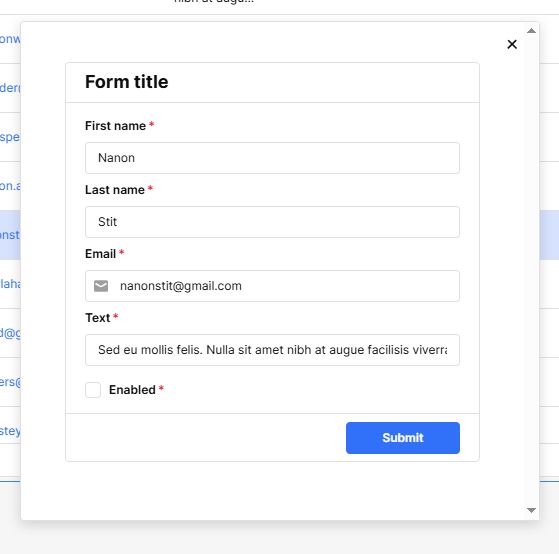Open the partially hidden link starting with onw

[10, 39]
